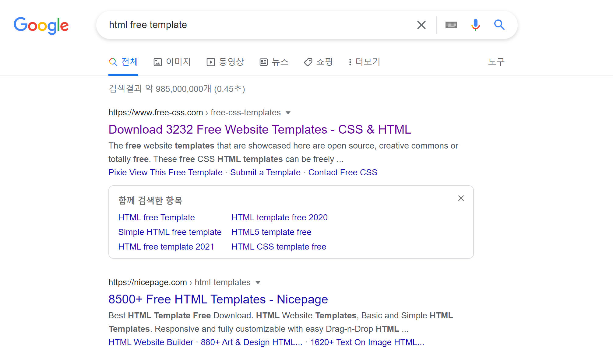The width and height of the screenshot is (613, 364).
Task: Open the Pixie View This Free Template sitelink
Action: (x=166, y=173)
